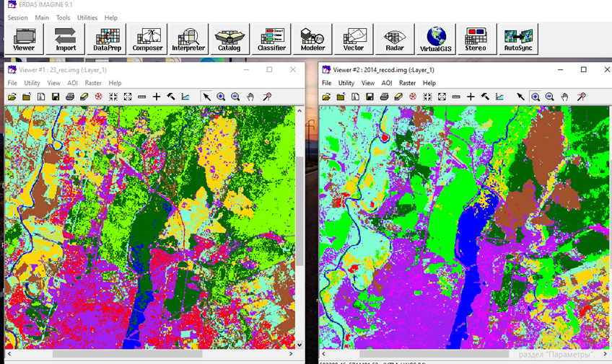This screenshot has width=612, height=364.
Task: Click floppy-disk save icon in Viewer #2
Action: click(x=370, y=97)
